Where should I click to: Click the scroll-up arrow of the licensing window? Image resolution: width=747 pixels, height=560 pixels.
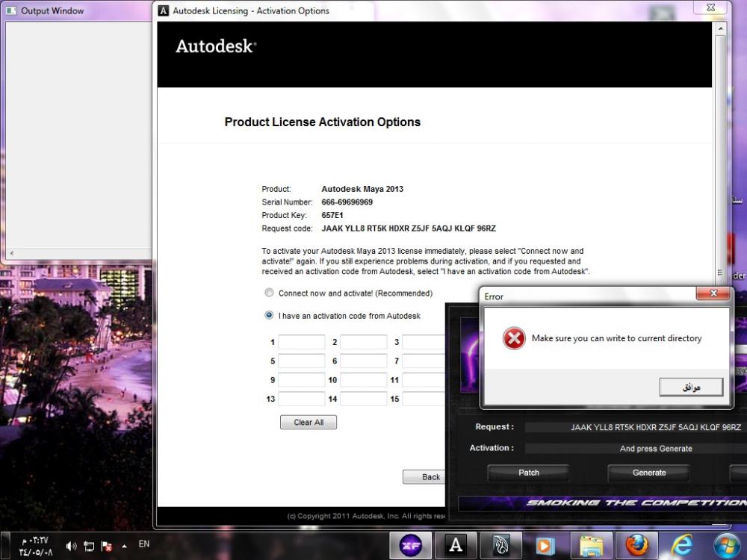(720, 29)
